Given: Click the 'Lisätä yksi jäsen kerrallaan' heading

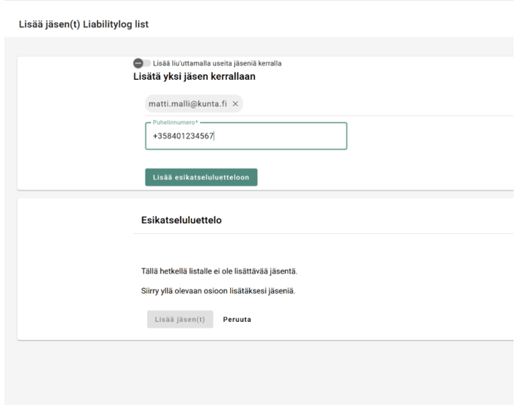Looking at the screenshot, I should tap(194, 77).
